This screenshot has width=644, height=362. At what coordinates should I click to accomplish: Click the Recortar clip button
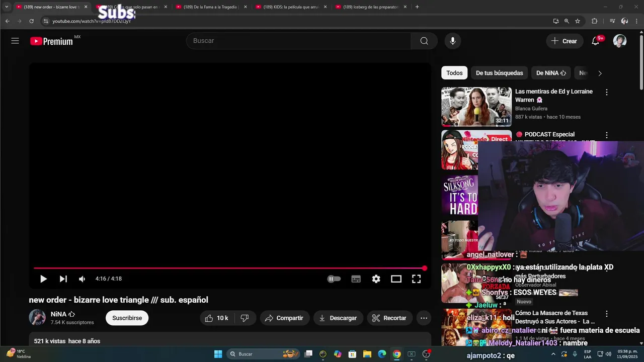390,318
